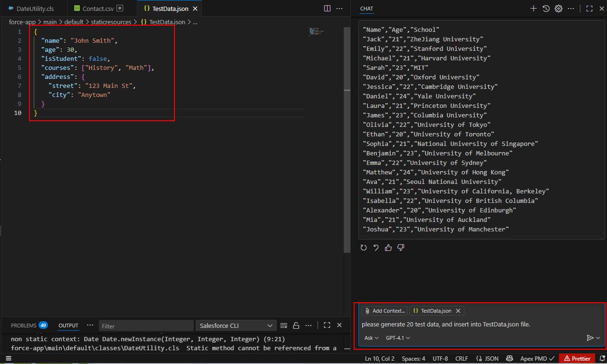Viewport: 607px width, 364px height.
Task: Retry the chat response
Action: coord(364,248)
